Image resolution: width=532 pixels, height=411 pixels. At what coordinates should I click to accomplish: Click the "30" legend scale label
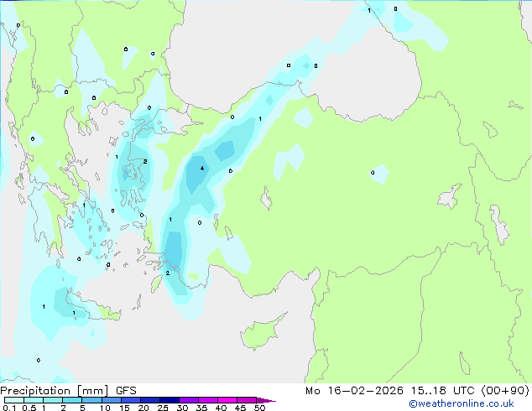tap(182, 408)
